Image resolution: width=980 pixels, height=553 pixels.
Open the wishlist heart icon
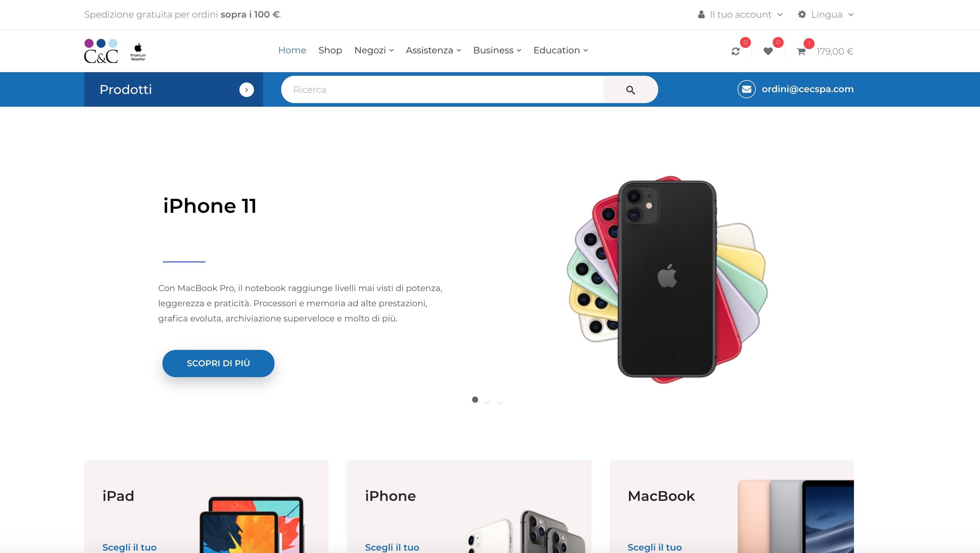point(768,51)
